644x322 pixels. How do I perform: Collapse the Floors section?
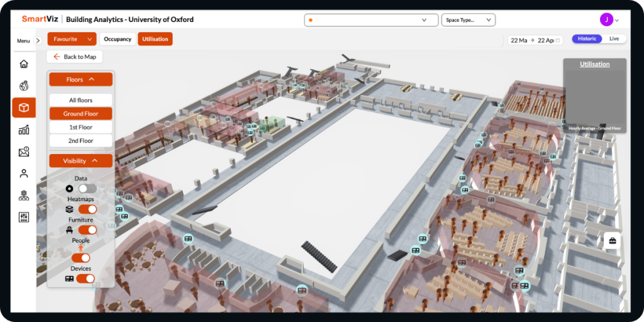[x=80, y=79]
